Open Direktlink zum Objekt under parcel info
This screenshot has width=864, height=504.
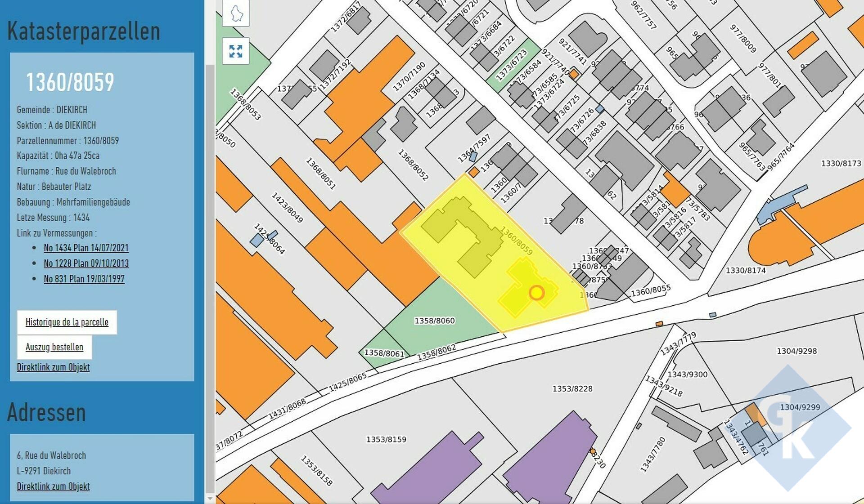pos(53,367)
